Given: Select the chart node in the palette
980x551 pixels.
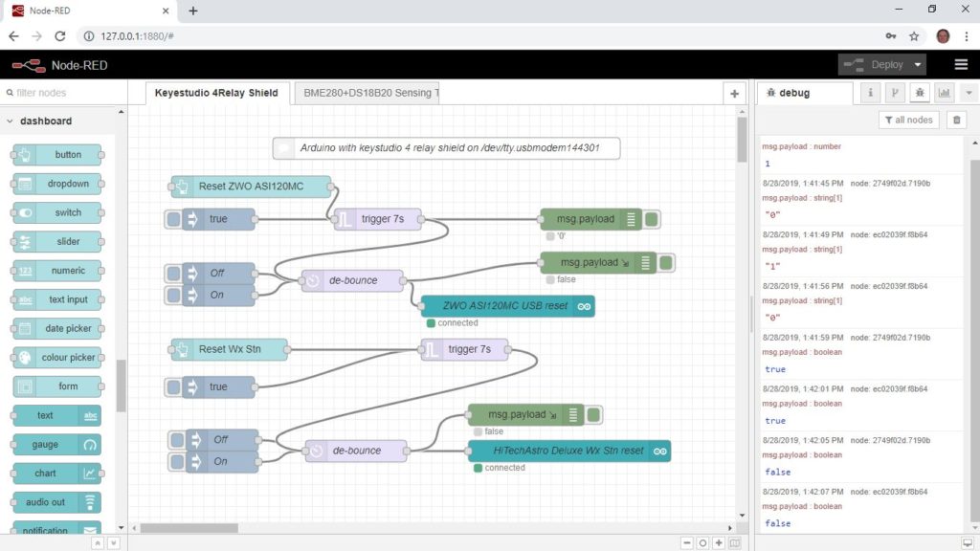Looking at the screenshot, I should click(x=56, y=473).
